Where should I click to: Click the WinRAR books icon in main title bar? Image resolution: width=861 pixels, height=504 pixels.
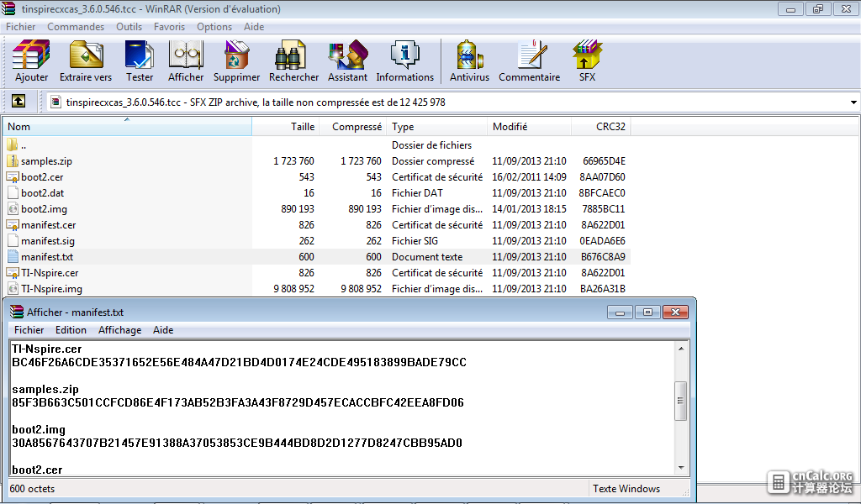click(8, 8)
